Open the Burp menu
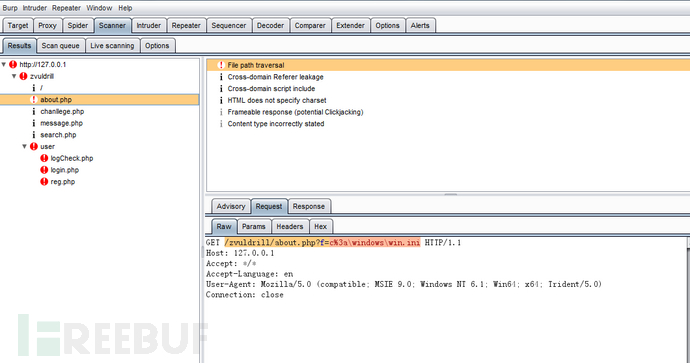The width and height of the screenshot is (690, 363). (10, 8)
